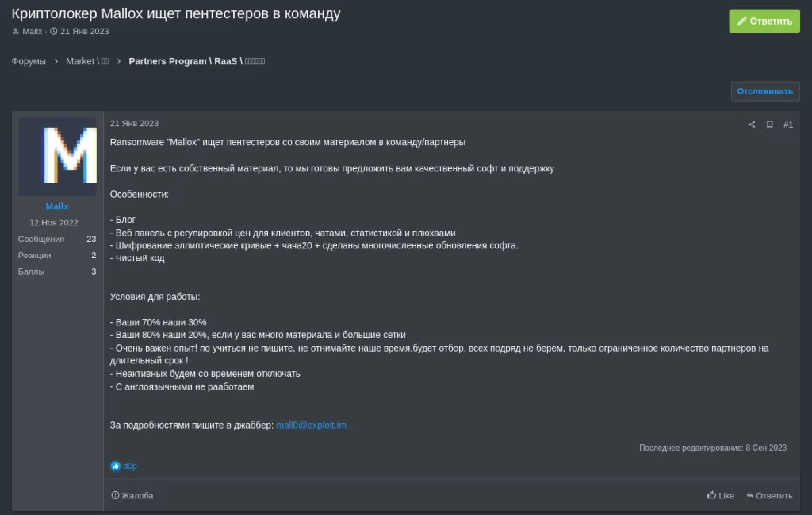Click the Жалоба report icon

click(x=115, y=495)
